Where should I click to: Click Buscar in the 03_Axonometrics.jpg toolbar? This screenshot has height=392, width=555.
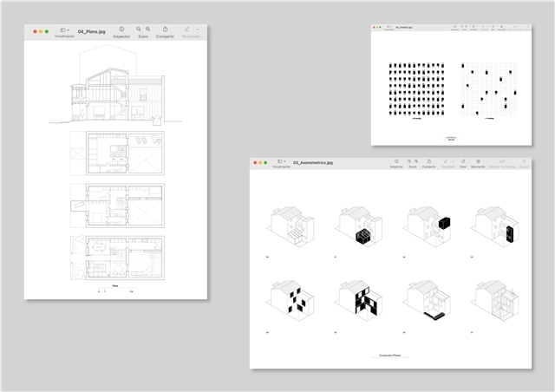524,161
